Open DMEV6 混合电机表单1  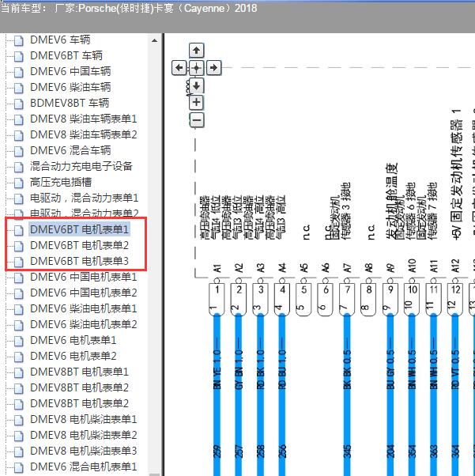(84, 467)
